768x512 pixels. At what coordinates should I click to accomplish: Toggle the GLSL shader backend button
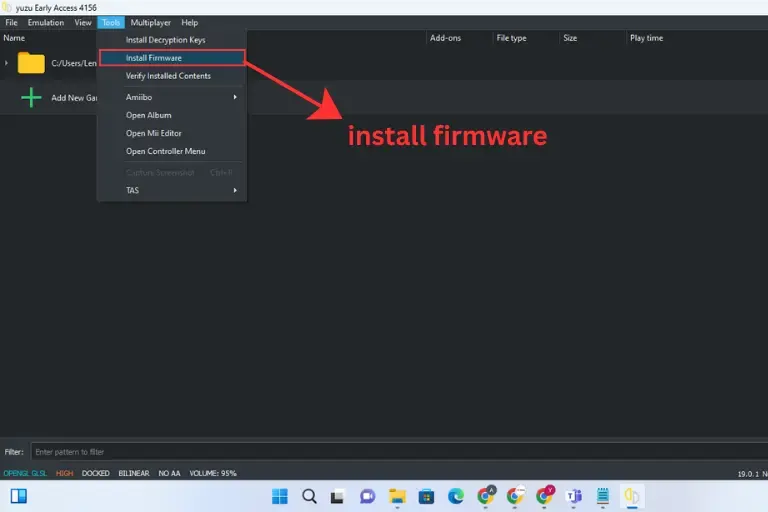(x=39, y=473)
